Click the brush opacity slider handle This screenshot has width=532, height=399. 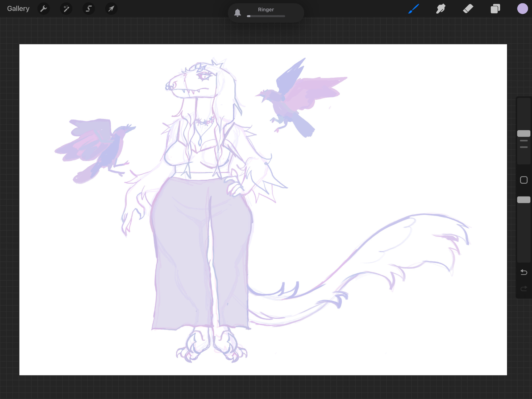(x=523, y=200)
